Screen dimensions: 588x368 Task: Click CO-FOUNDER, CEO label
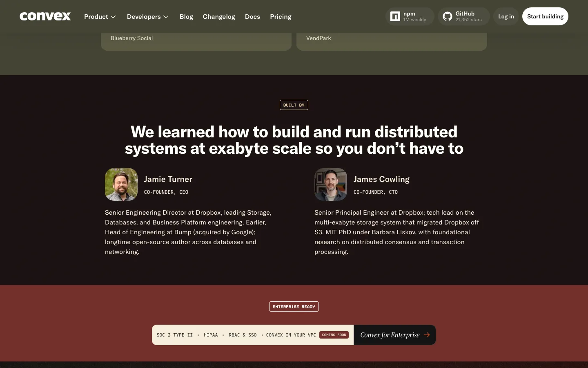[166, 192]
